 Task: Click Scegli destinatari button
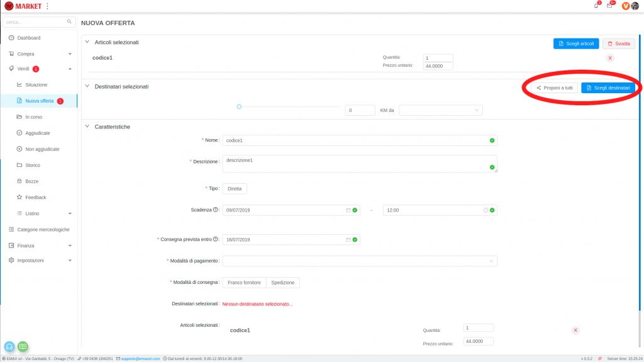pyautogui.click(x=608, y=88)
